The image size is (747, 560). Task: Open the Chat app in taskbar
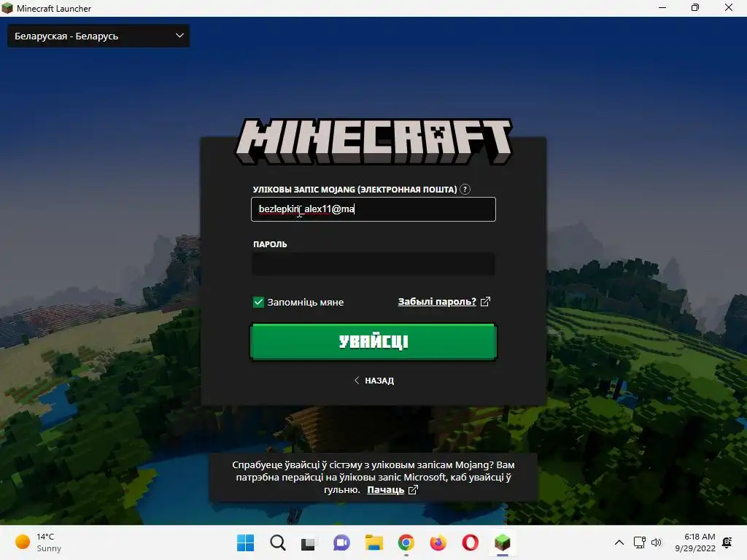click(x=341, y=542)
